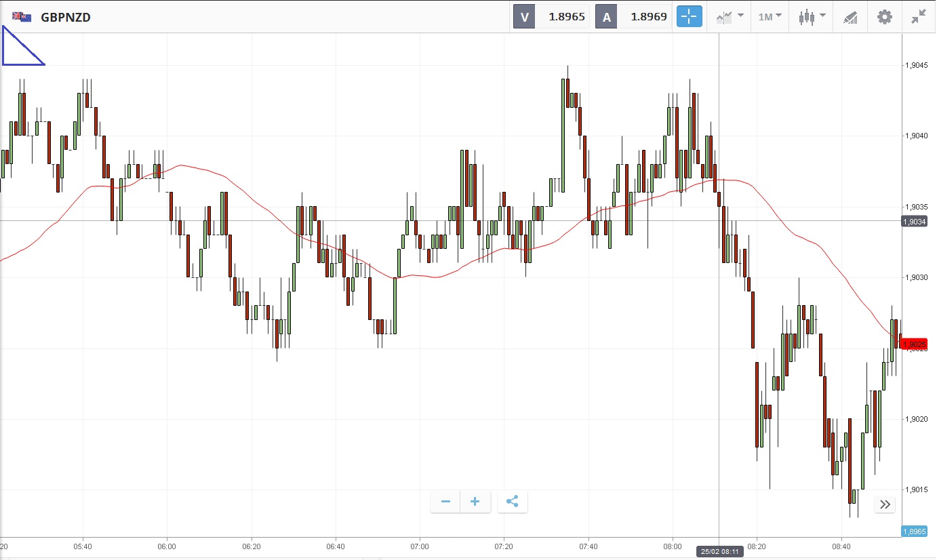The width and height of the screenshot is (937, 560).
Task: Click the crosshair price label 1,9034
Action: 914,222
